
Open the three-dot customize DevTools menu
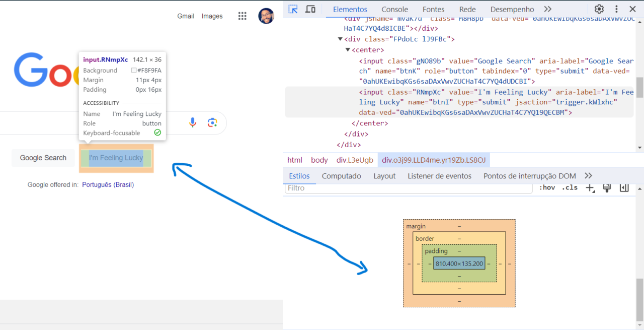tap(616, 9)
